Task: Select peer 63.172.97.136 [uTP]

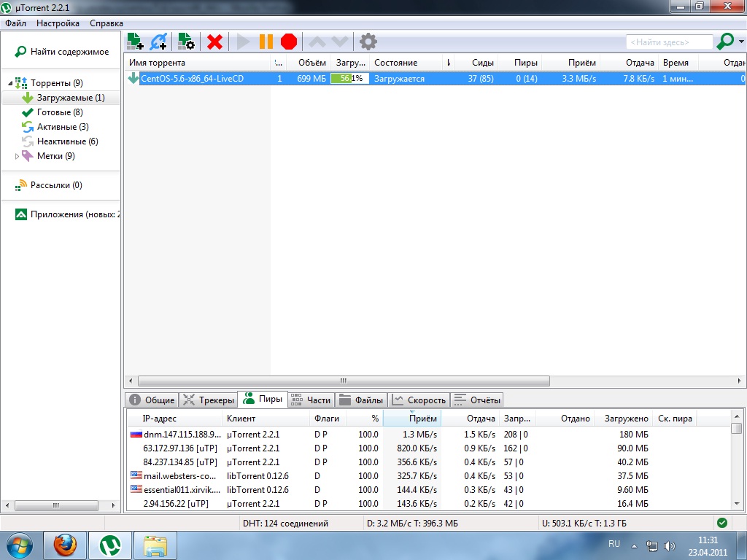Action: [x=429, y=448]
